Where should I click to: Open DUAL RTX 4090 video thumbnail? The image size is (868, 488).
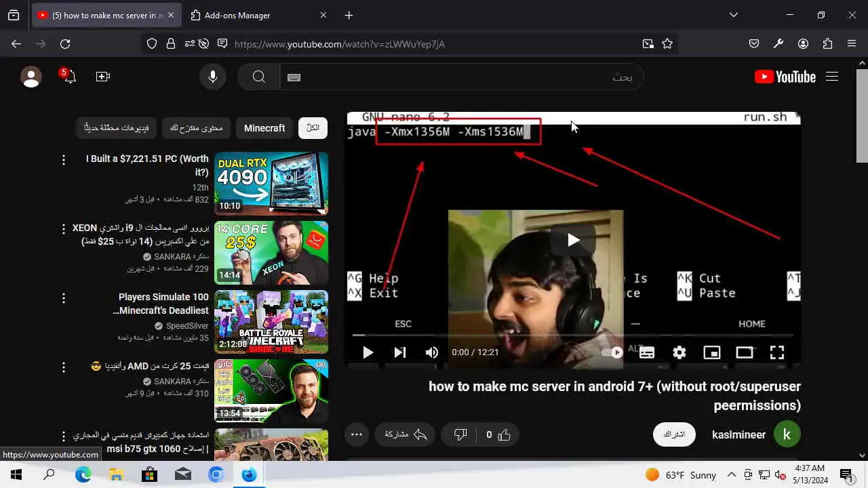click(x=271, y=184)
